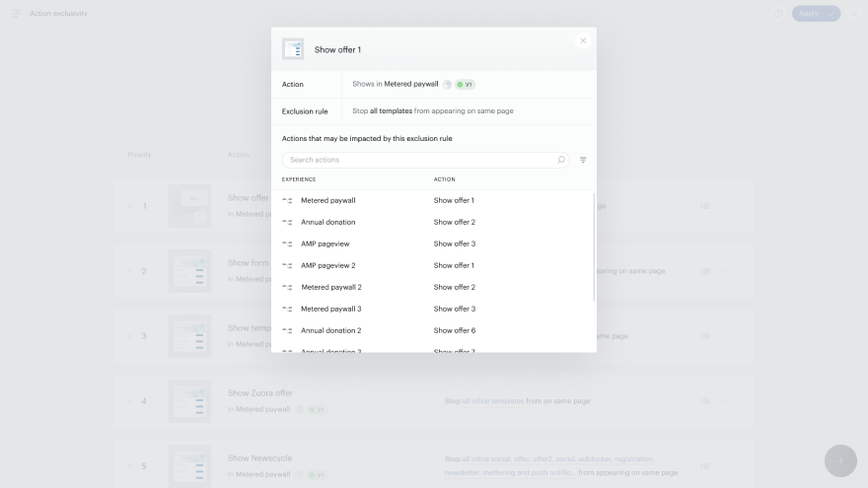Click the 'all templates' text in Exclusion rule
The image size is (868, 488).
click(x=391, y=110)
